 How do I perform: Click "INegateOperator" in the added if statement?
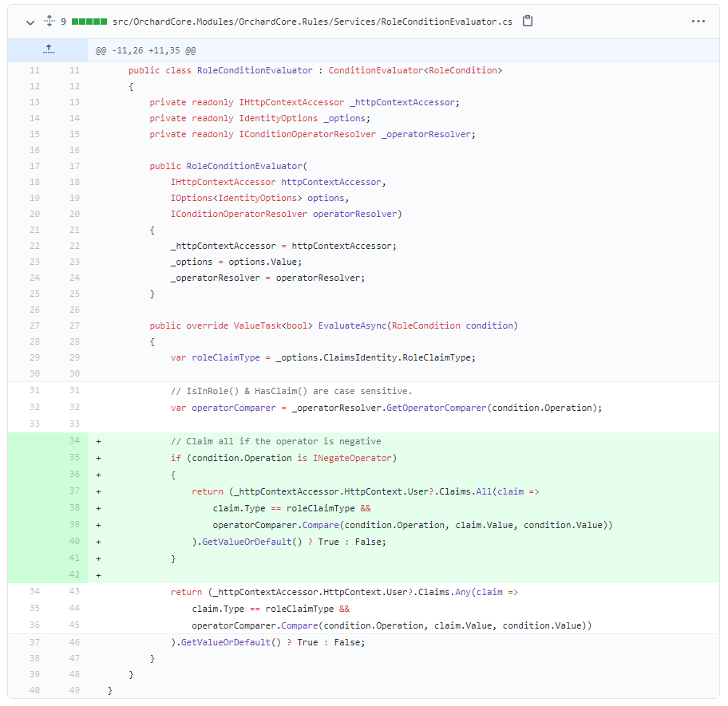click(x=352, y=458)
